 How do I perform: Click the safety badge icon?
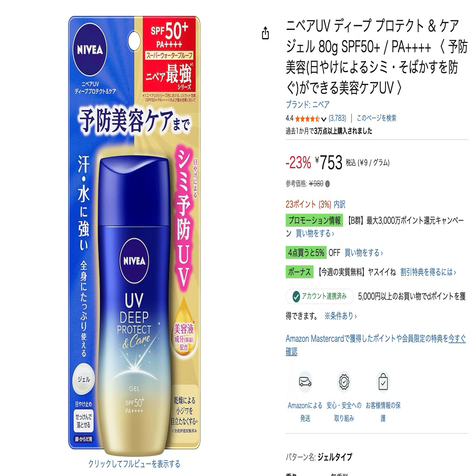point(344,382)
